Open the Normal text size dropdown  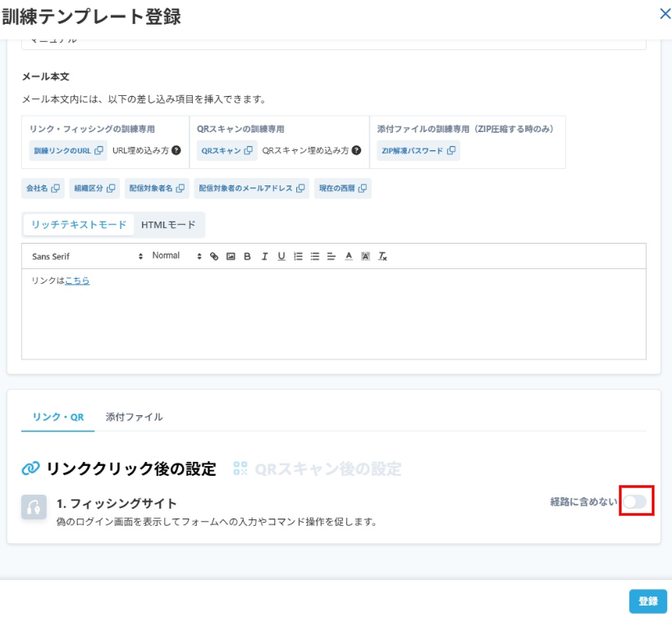tap(176, 256)
